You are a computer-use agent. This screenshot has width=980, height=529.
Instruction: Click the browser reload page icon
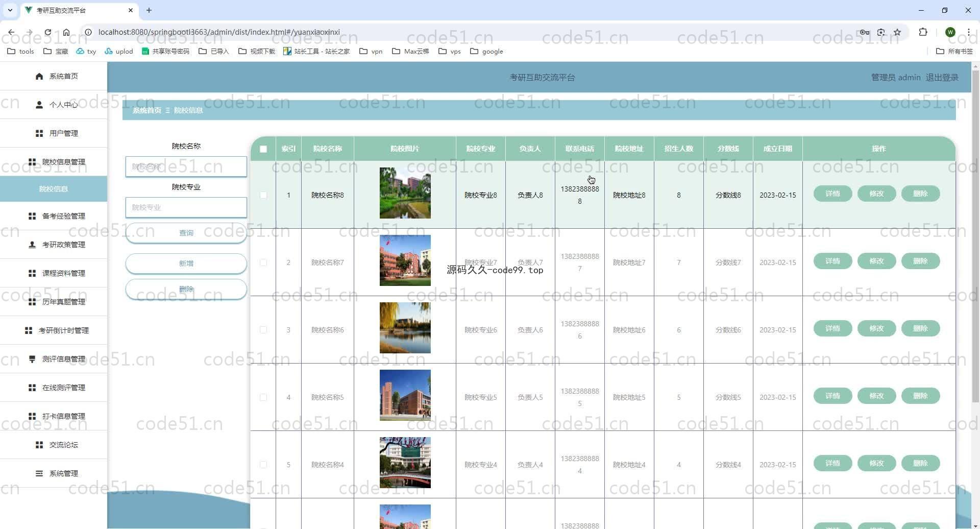(47, 32)
